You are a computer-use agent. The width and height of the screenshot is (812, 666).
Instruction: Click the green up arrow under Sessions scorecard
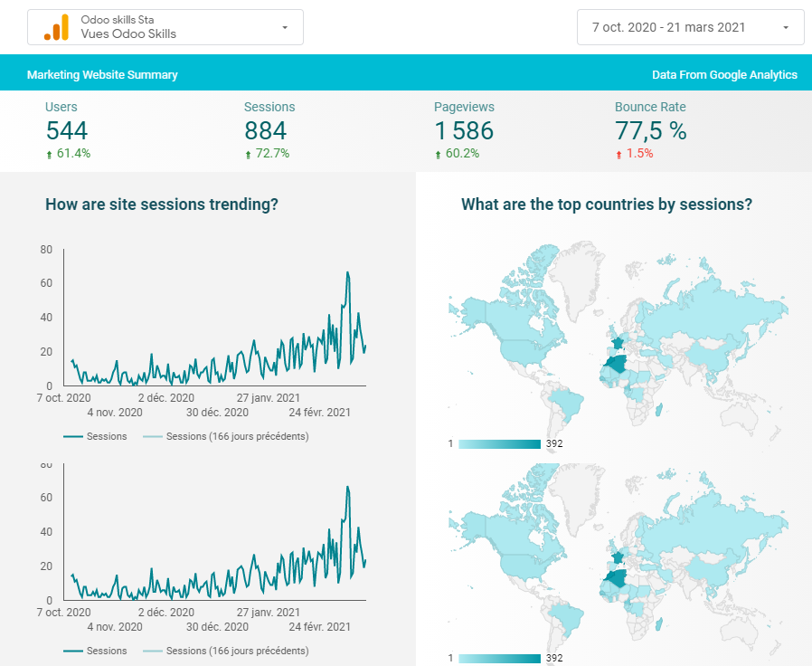(249, 155)
